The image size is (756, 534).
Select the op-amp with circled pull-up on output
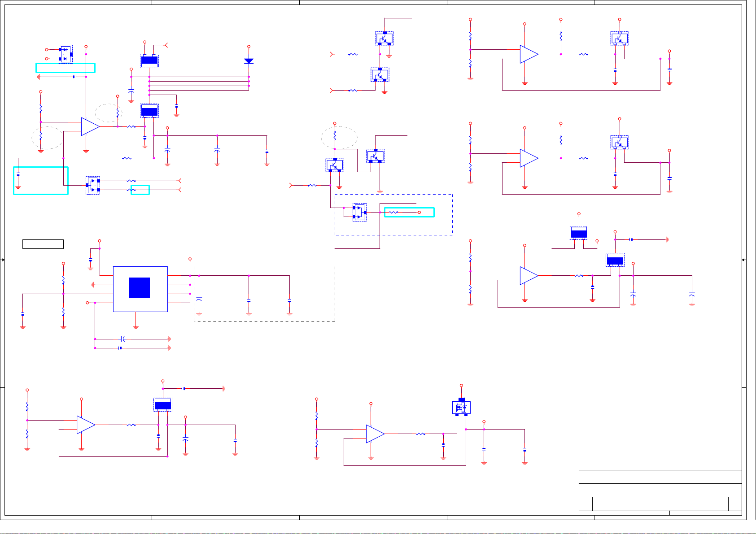90,126
